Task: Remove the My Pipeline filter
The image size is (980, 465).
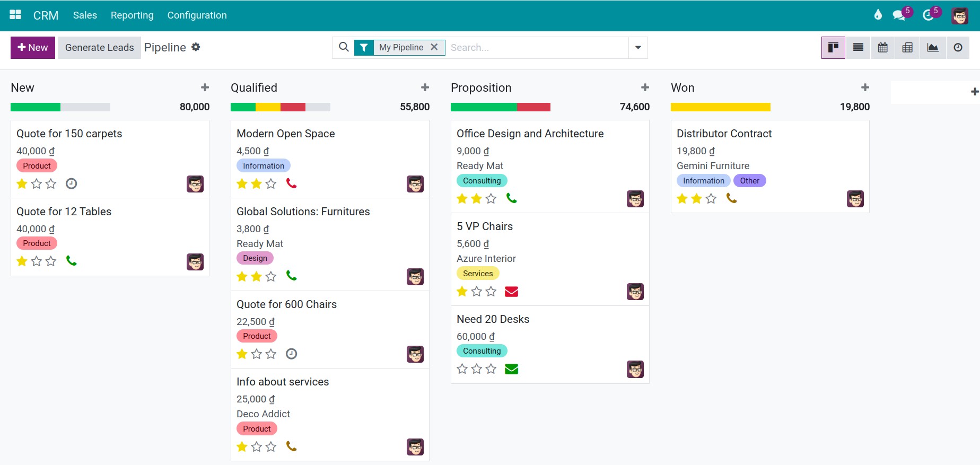Action: click(x=434, y=47)
